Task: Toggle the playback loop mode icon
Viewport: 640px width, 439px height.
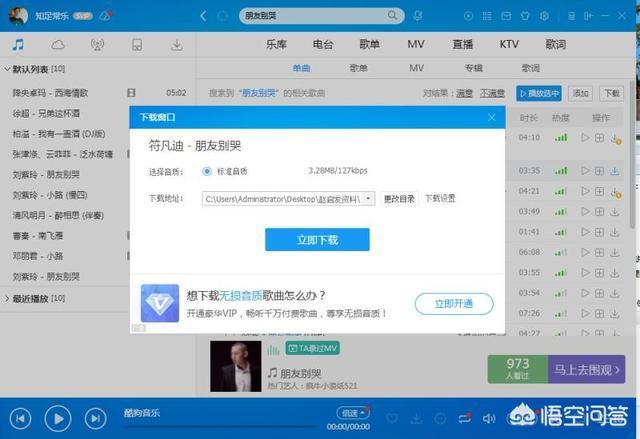Action: [x=464, y=418]
